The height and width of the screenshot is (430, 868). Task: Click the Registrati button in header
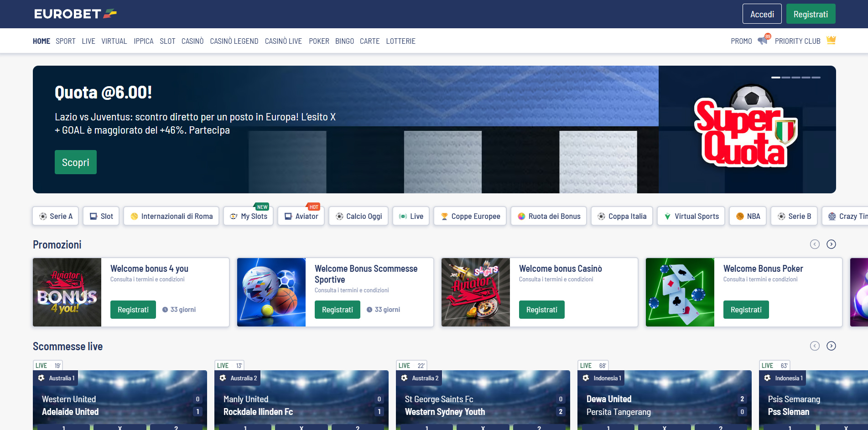tap(811, 14)
